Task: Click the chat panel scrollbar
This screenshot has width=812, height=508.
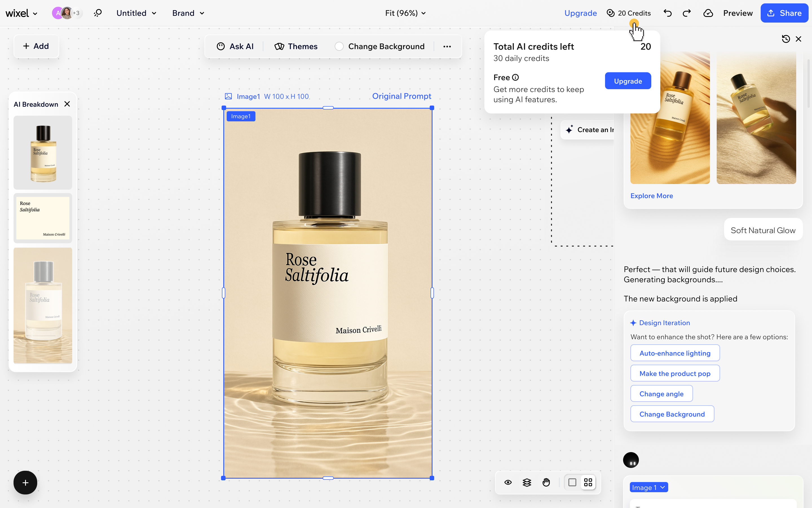Action: click(x=808, y=83)
